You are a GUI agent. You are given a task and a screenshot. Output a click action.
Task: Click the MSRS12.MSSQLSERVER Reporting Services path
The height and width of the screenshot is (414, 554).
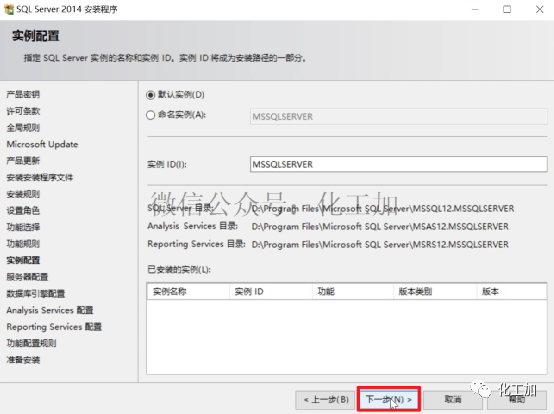tap(380, 244)
